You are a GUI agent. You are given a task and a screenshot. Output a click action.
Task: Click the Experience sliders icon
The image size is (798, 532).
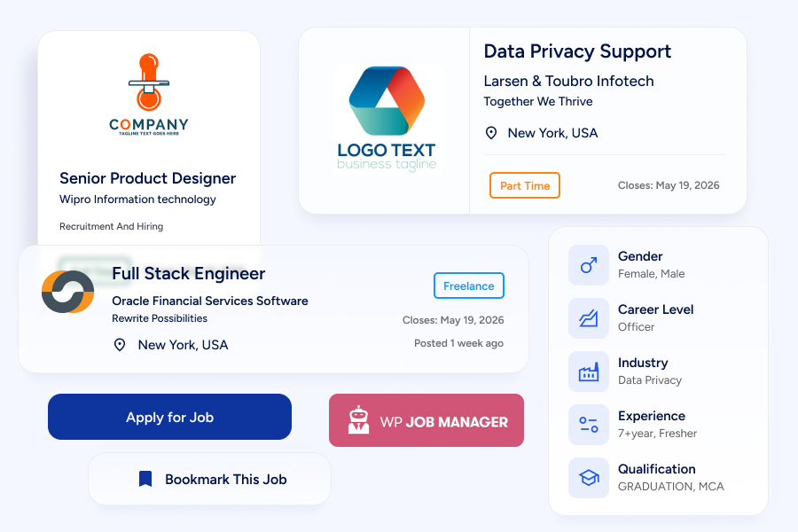(589, 425)
